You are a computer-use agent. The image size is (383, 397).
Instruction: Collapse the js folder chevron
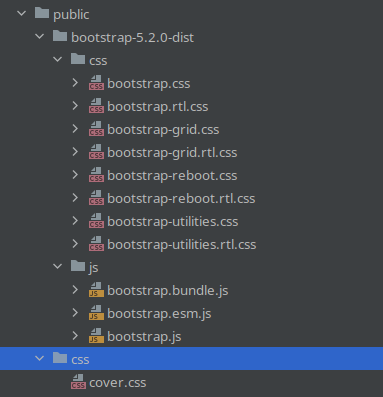tap(58, 266)
